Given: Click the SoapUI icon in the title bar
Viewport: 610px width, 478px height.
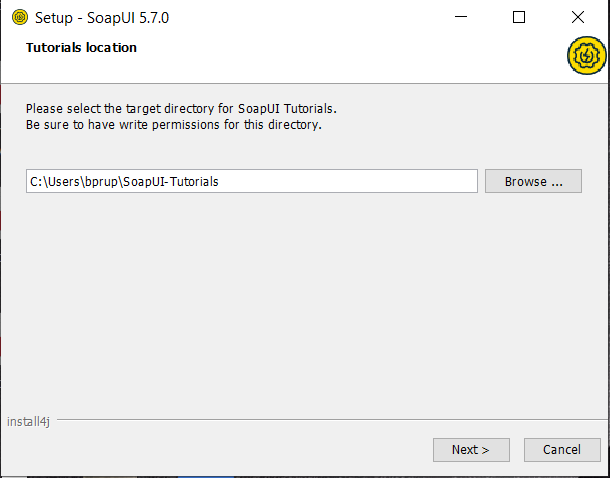Looking at the screenshot, I should 20,18.
